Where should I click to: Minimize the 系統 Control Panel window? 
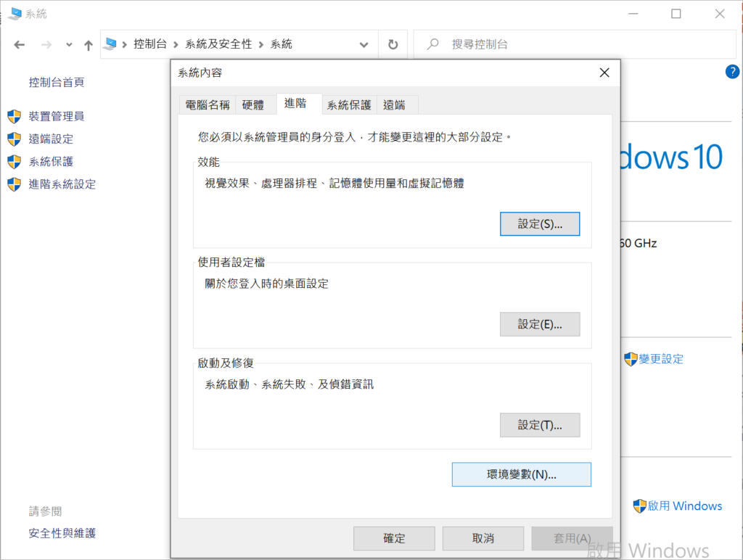click(x=633, y=14)
